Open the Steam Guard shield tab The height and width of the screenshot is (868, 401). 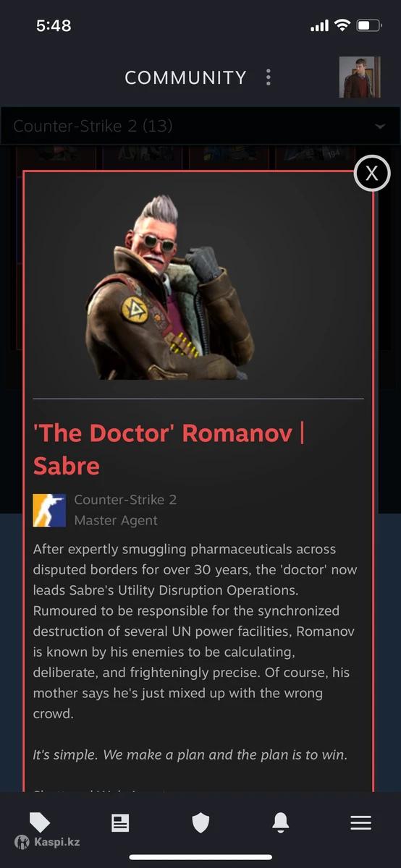coord(200,822)
